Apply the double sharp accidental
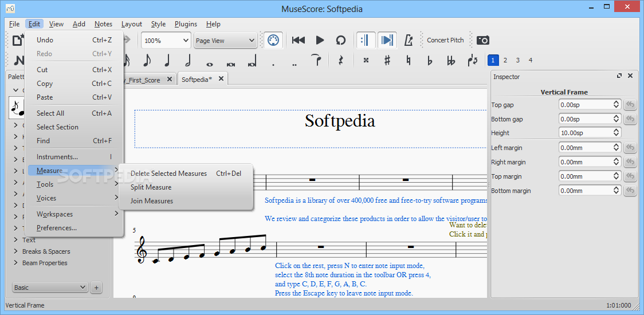This screenshot has height=315, width=644. coord(366,60)
